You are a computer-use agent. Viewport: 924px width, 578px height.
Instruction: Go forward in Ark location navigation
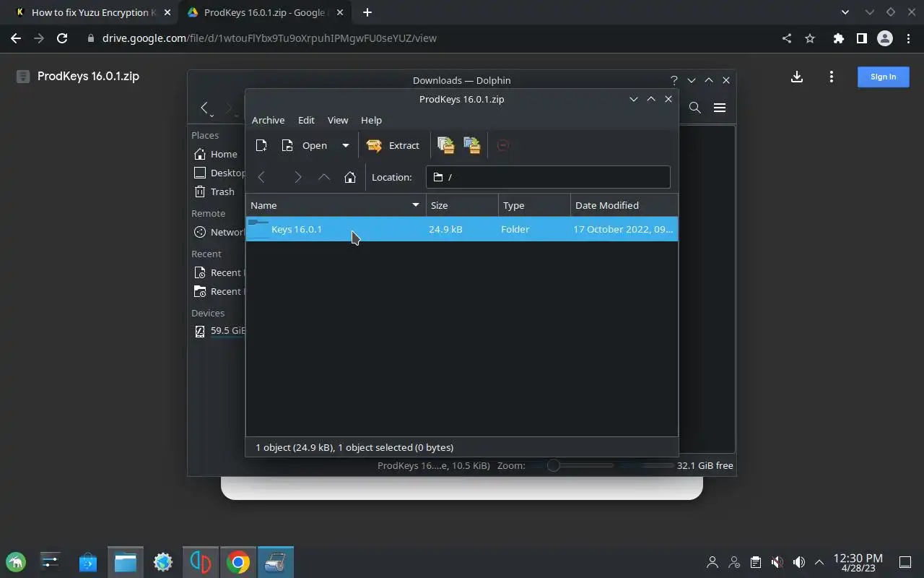click(297, 177)
